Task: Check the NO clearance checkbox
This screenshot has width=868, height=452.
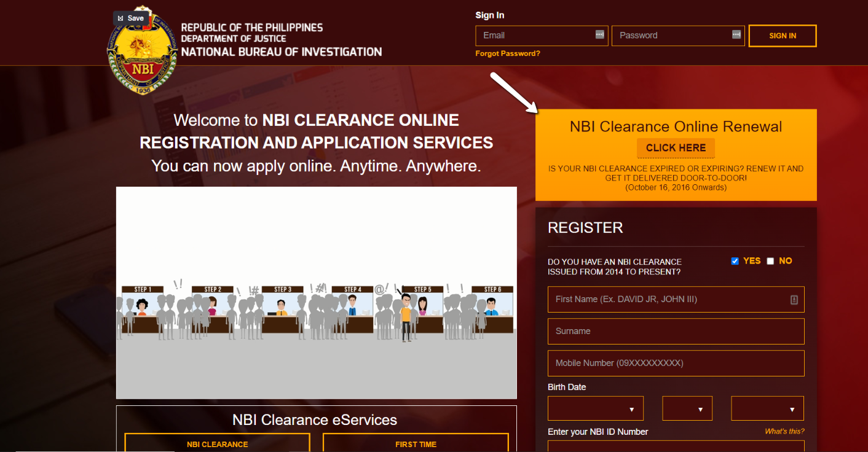Action: pos(770,261)
